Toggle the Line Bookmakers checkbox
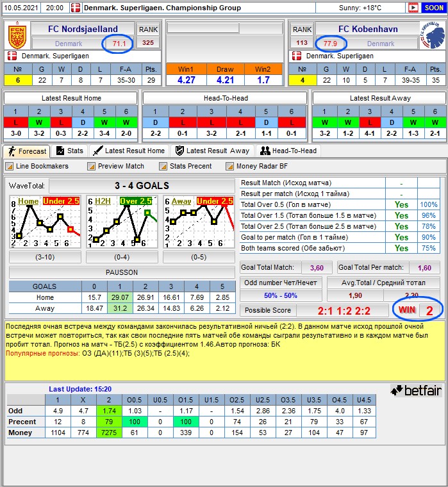The height and width of the screenshot is (487, 448). [x=10, y=167]
